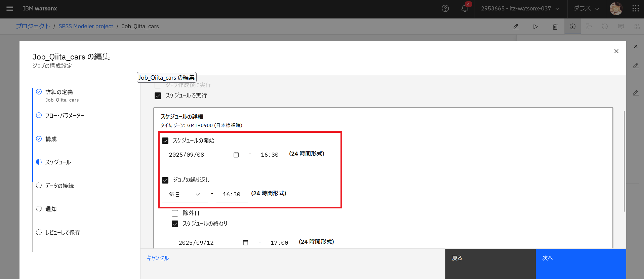
Task: Open the hamburger navigation menu
Action: click(10, 8)
